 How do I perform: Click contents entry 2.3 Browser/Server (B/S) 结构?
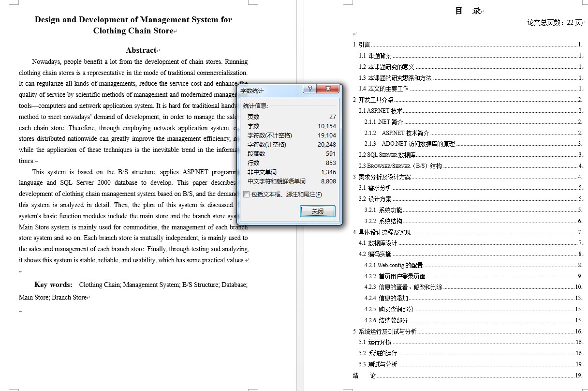pos(470,166)
